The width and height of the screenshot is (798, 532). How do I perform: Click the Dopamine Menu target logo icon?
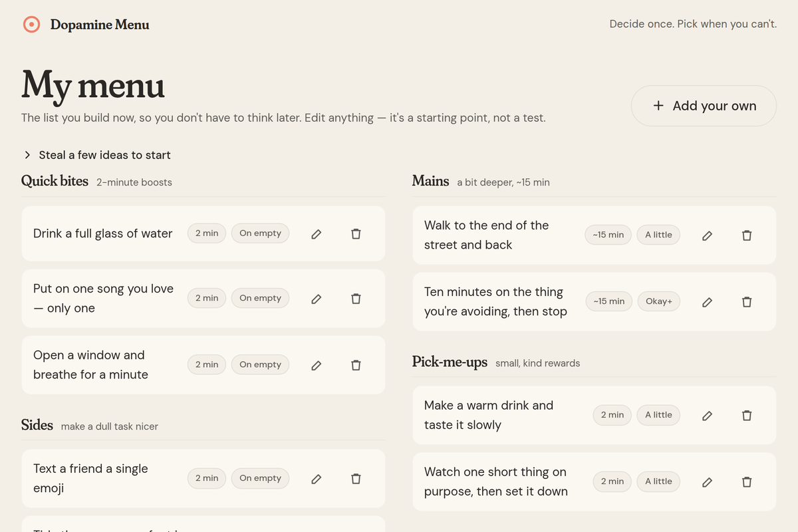click(x=31, y=25)
